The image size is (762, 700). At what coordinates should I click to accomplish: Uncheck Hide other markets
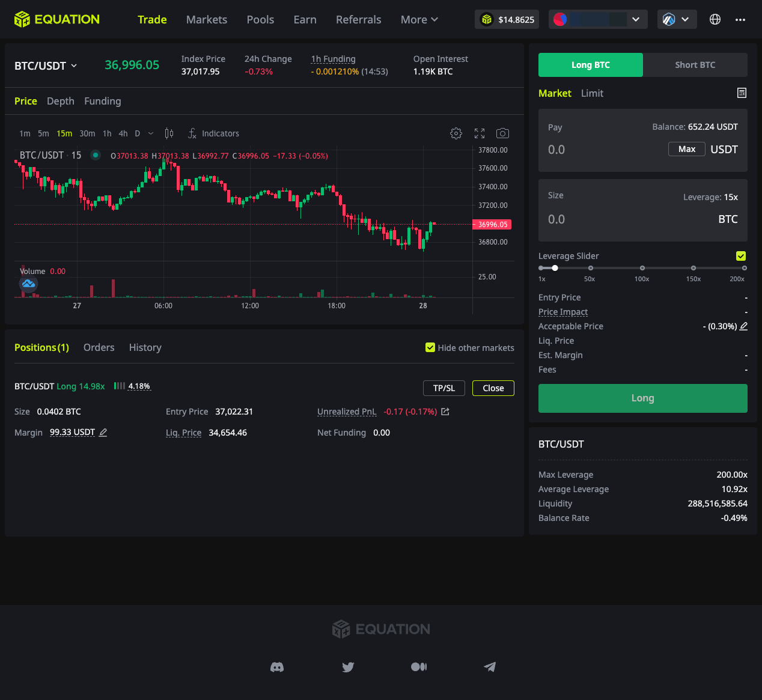[430, 347]
